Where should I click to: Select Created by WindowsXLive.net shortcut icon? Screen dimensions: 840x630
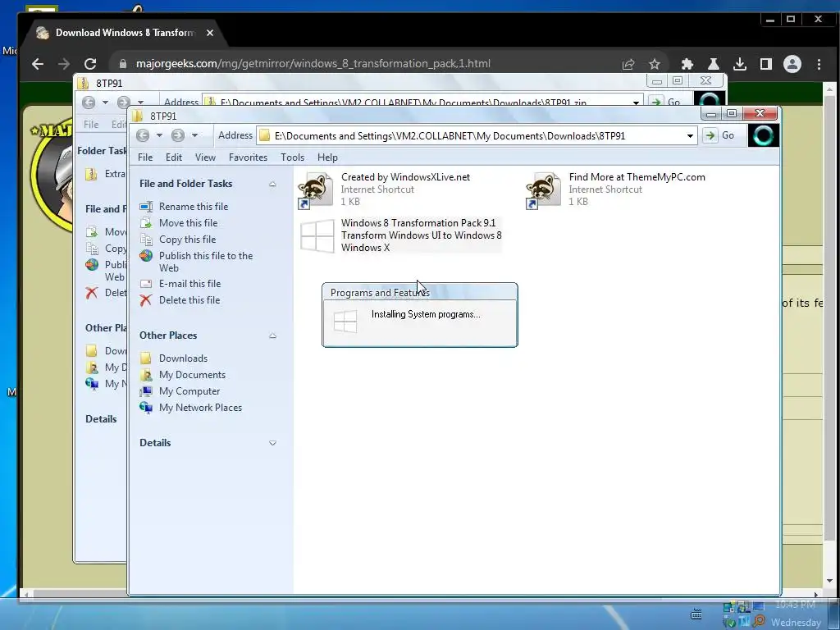tap(316, 189)
